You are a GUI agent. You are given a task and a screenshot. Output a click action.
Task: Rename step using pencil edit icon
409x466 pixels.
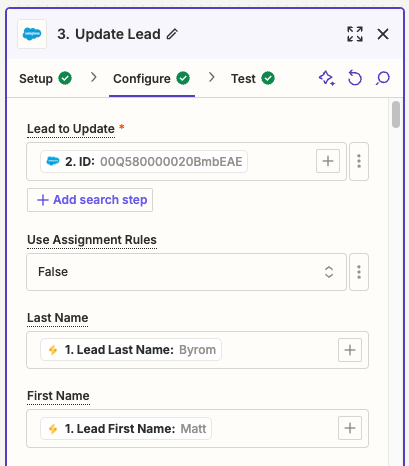[172, 34]
